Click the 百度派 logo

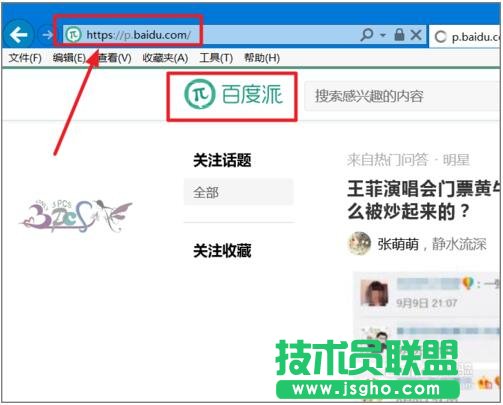click(233, 95)
